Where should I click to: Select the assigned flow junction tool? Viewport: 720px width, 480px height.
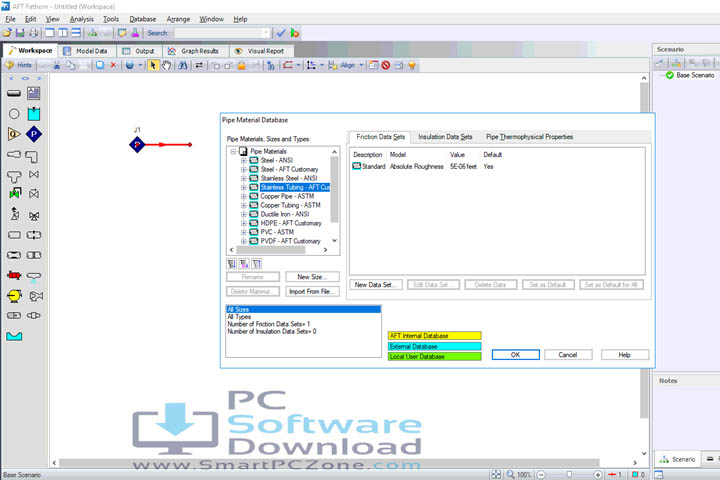click(x=14, y=134)
